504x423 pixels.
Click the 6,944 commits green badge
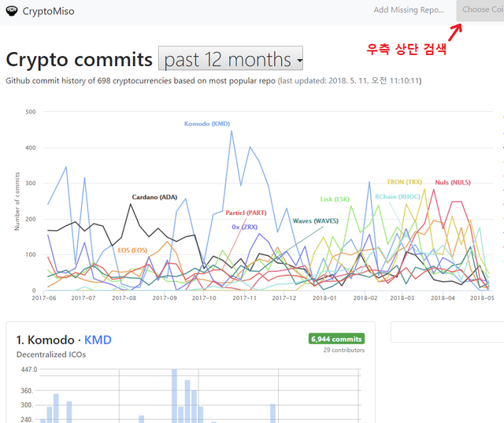pos(336,339)
